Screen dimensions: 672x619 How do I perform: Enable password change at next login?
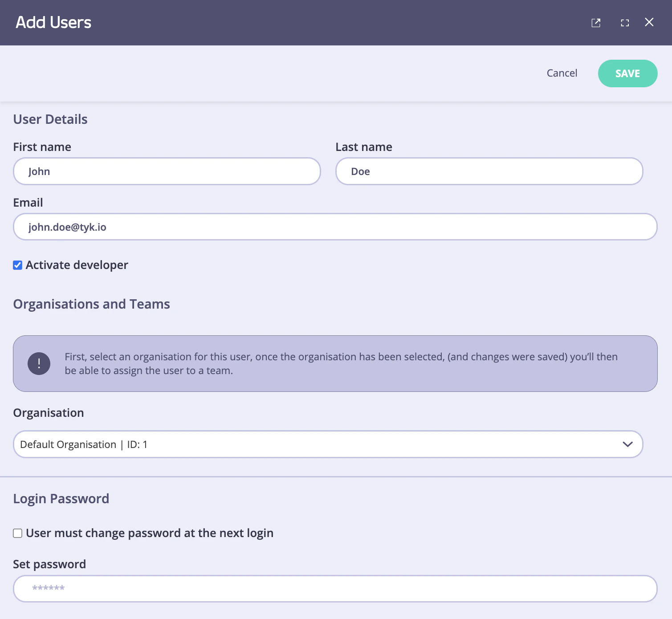[17, 533]
